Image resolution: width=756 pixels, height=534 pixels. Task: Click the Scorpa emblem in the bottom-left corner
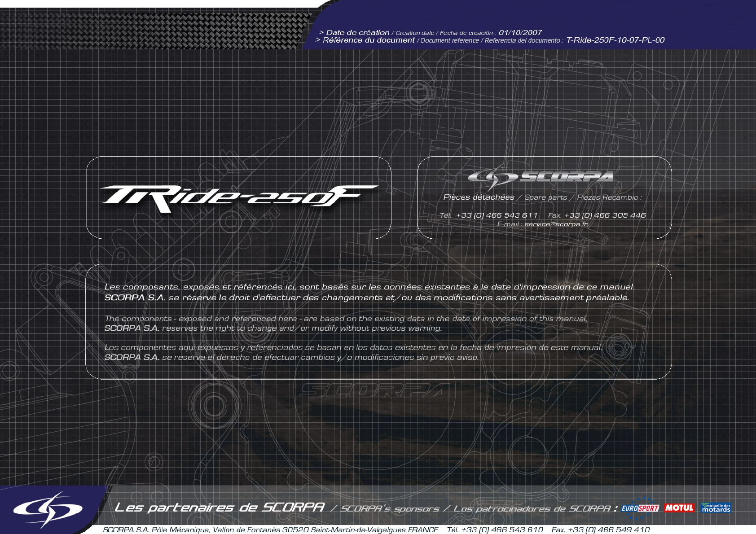[48, 509]
